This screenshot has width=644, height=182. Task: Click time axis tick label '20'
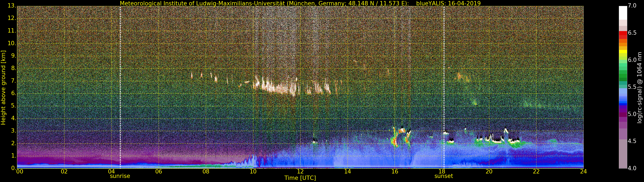(x=489, y=172)
